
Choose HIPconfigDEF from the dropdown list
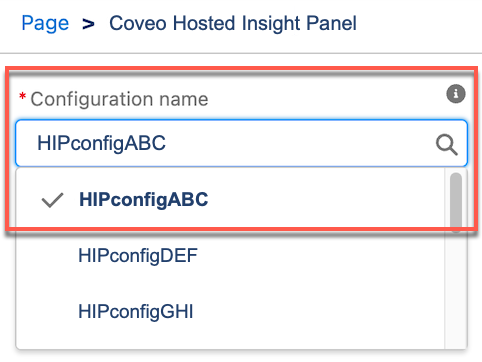click(230, 256)
